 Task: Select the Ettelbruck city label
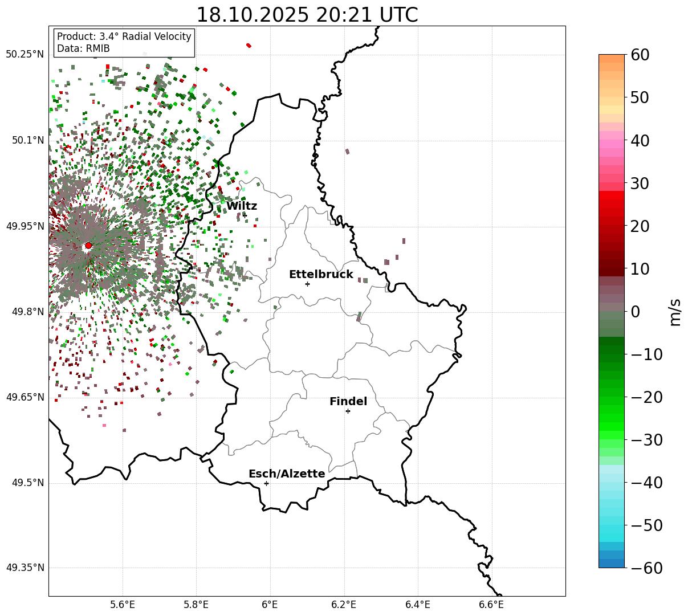321,275
